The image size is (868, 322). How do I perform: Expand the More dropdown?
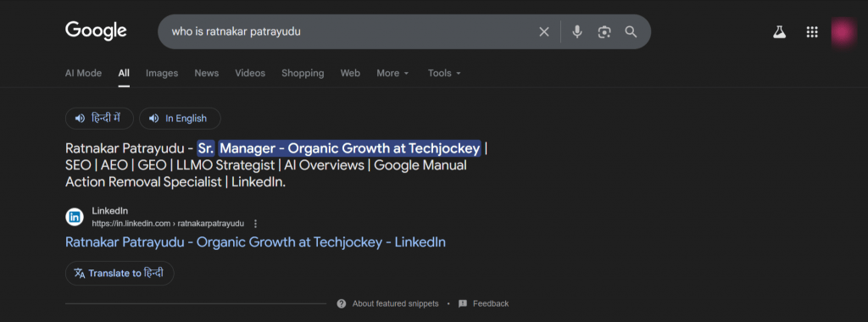(393, 73)
